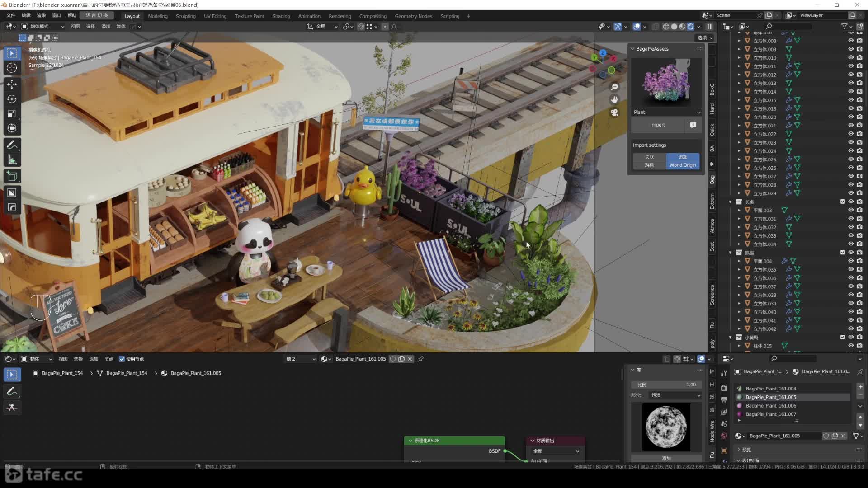This screenshot has width=868, height=488.
Task: Open the 文件 menu
Action: click(11, 15)
